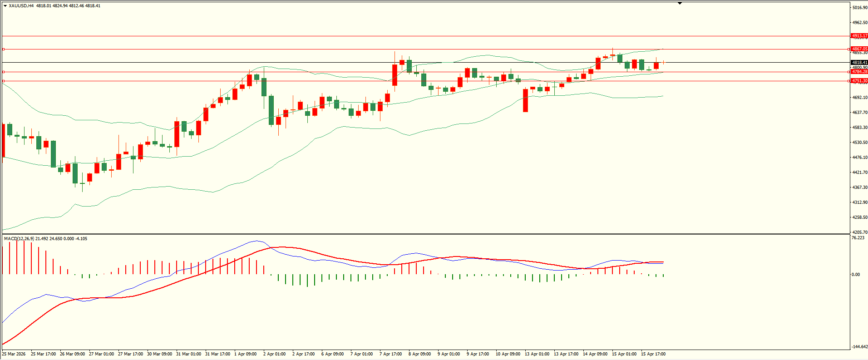Click the black 4818.41 current price label
The image size is (868, 360).
(859, 63)
